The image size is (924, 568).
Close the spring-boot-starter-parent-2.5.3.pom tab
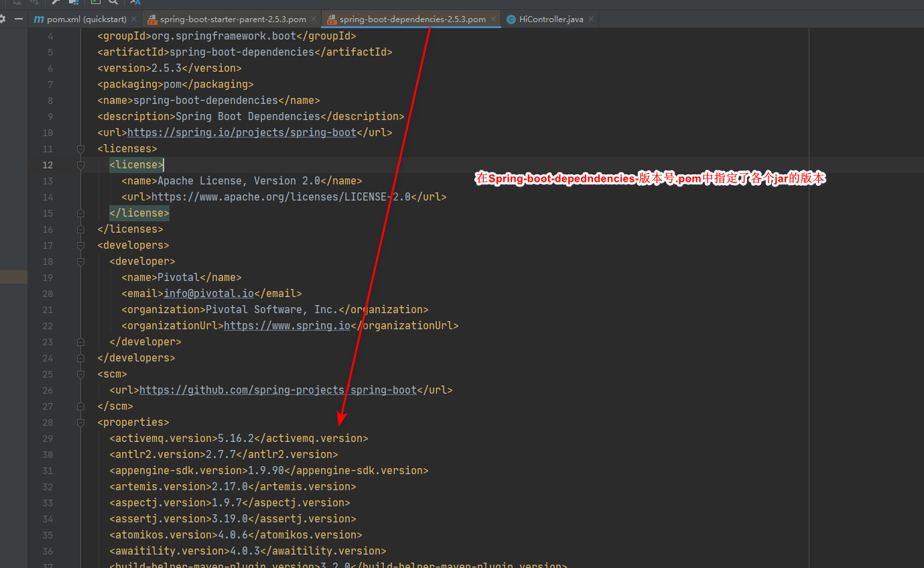tap(314, 19)
